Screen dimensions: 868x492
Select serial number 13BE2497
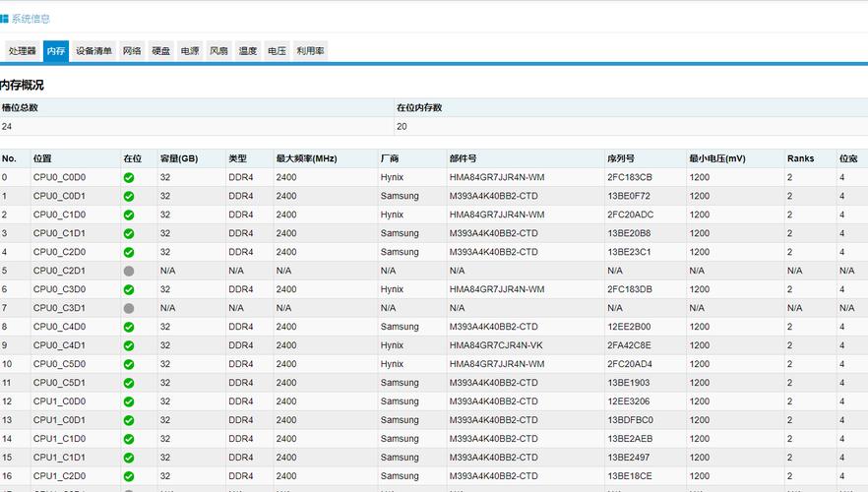[628, 458]
